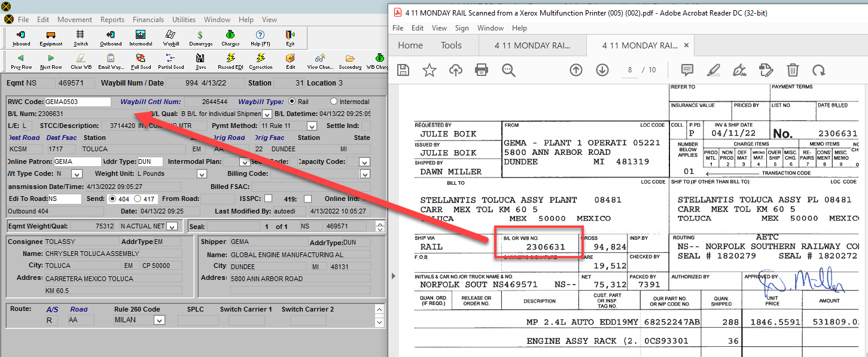
Task: Go to Prev Row arrow
Action: coord(21,62)
